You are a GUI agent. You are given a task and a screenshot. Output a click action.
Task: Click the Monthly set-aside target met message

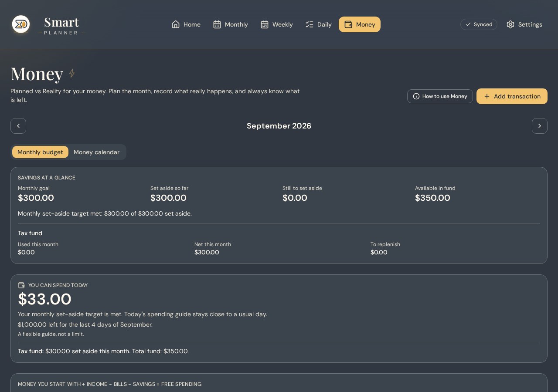pos(105,213)
